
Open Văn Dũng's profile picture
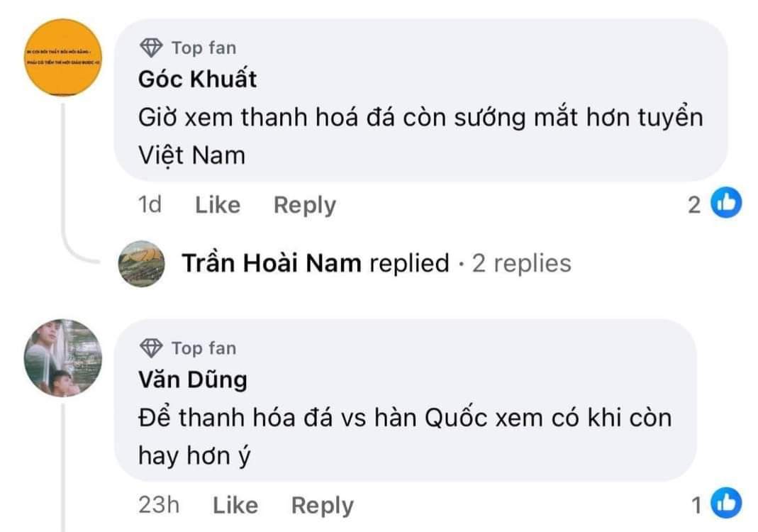click(64, 358)
